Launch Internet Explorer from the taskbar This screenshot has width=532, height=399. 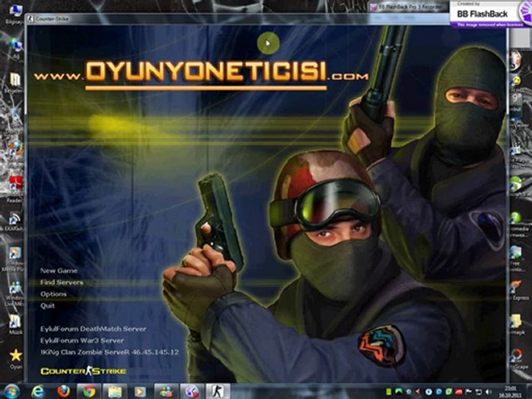(x=38, y=392)
